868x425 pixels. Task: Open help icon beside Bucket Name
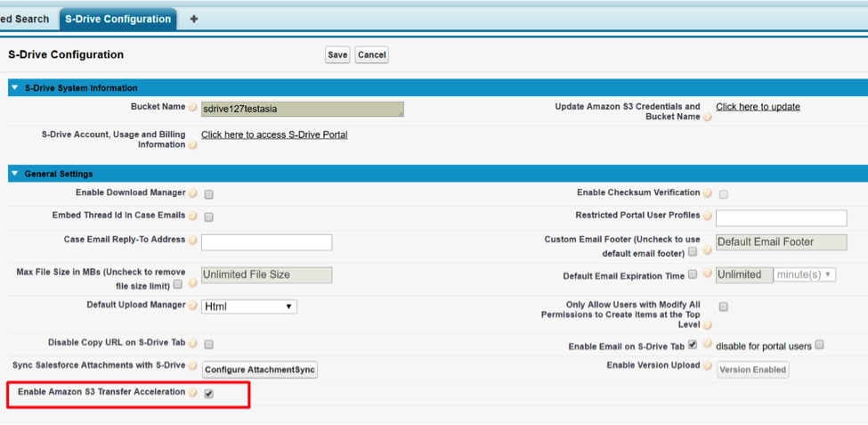(192, 108)
